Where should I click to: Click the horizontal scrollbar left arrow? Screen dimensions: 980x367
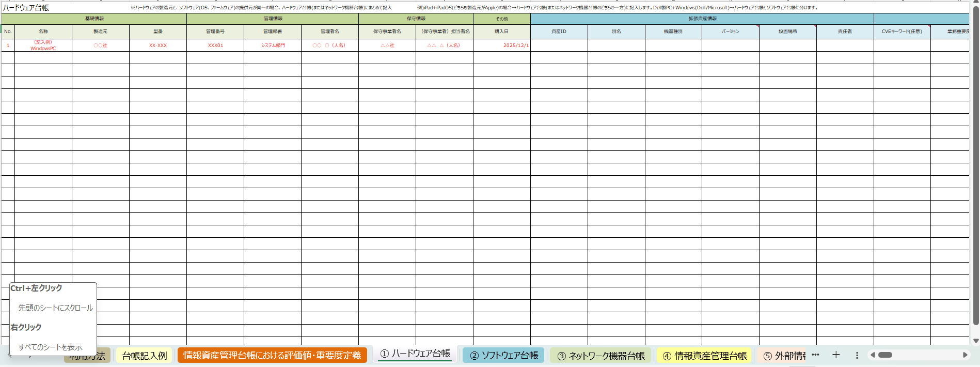[x=873, y=355]
